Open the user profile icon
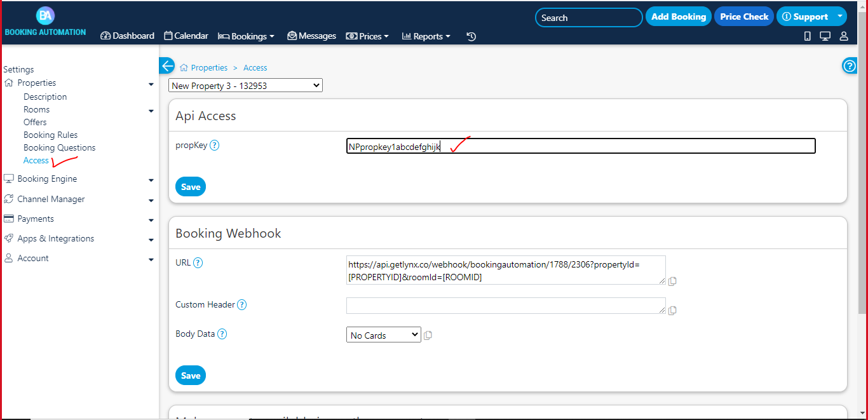This screenshot has height=420, width=868. pos(844,36)
